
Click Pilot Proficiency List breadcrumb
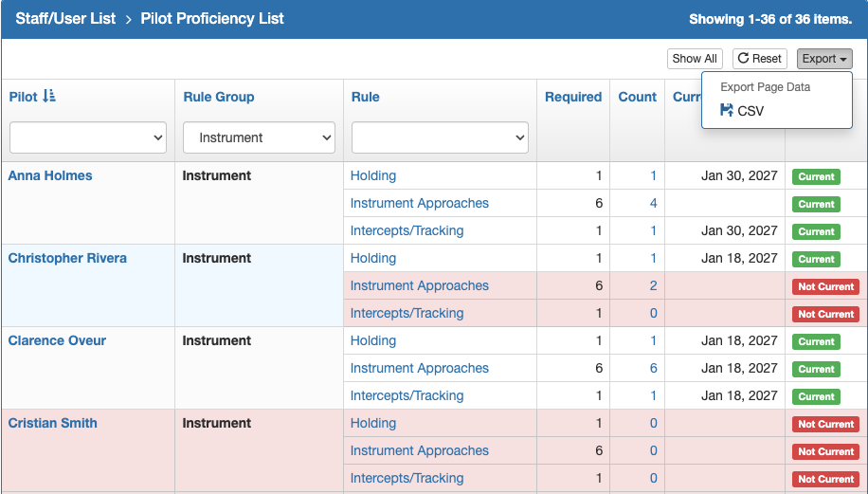[x=212, y=18]
